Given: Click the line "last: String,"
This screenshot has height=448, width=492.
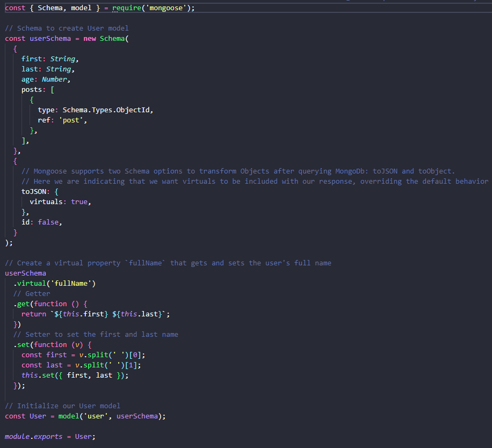Looking at the screenshot, I should (48, 69).
